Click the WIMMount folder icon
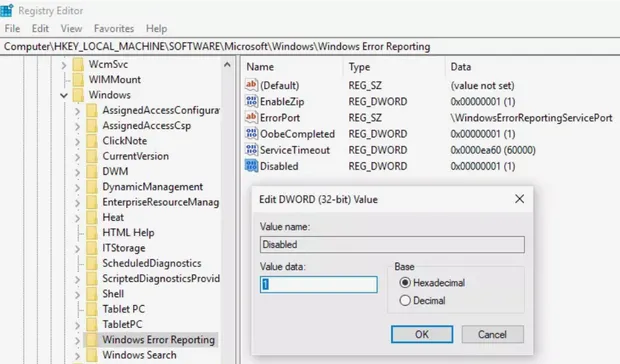 [x=78, y=79]
